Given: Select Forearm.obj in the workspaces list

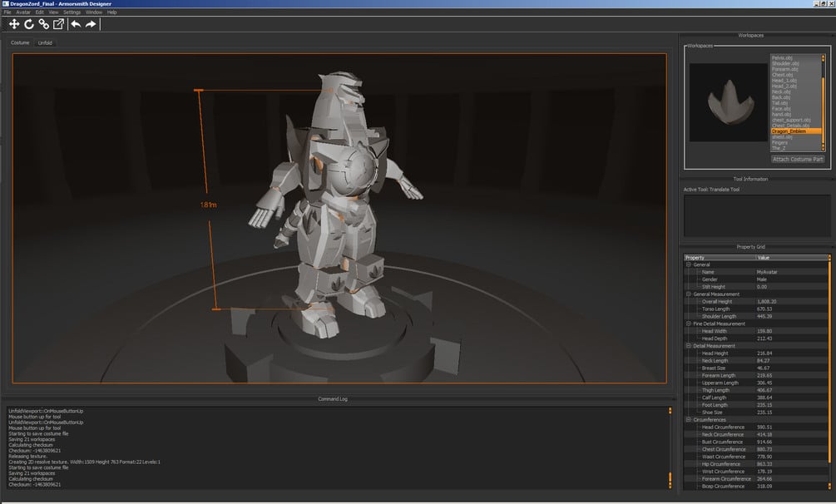Looking at the screenshot, I should [x=795, y=69].
